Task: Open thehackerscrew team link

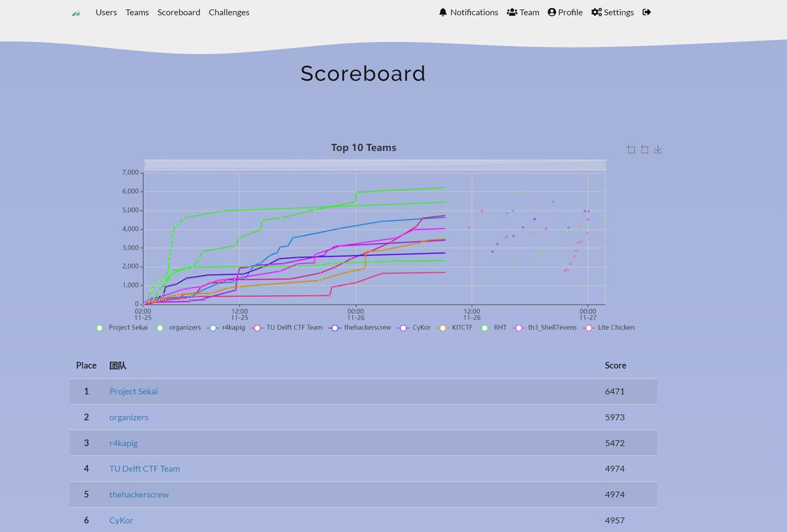Action: (139, 494)
